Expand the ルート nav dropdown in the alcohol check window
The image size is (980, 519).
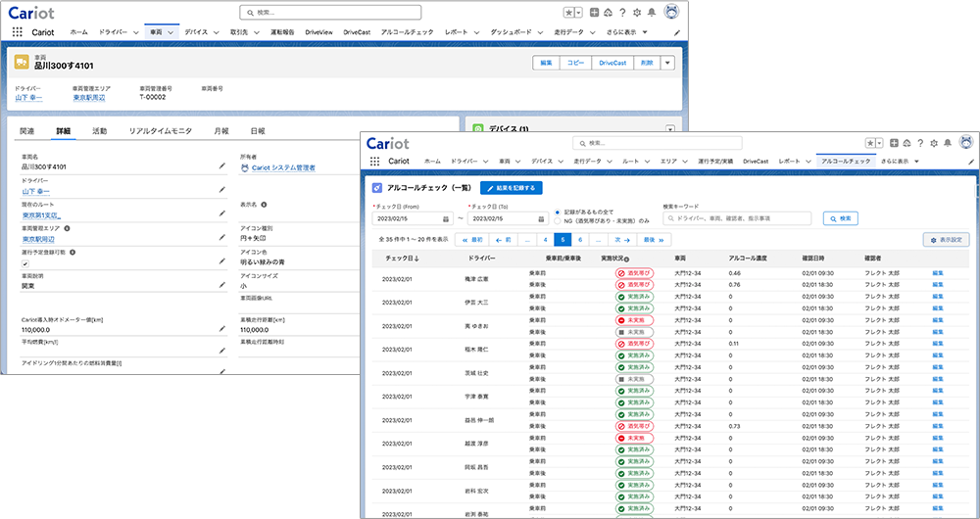coord(646,162)
